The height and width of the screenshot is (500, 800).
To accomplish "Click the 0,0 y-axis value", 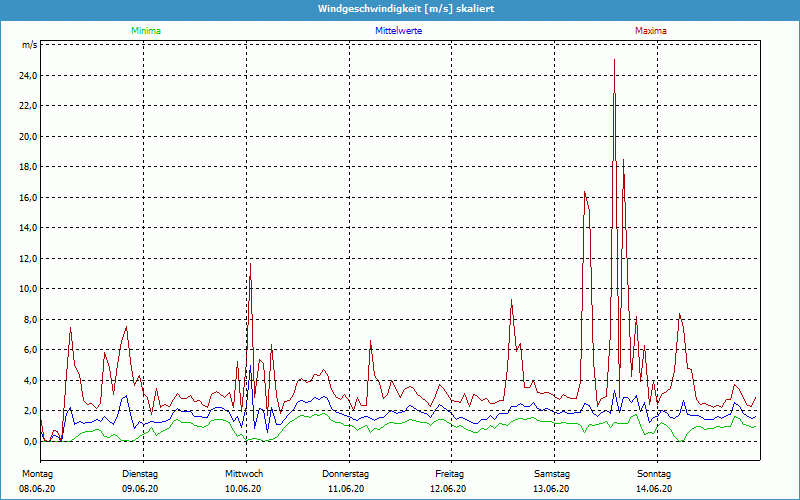I will [x=31, y=441].
